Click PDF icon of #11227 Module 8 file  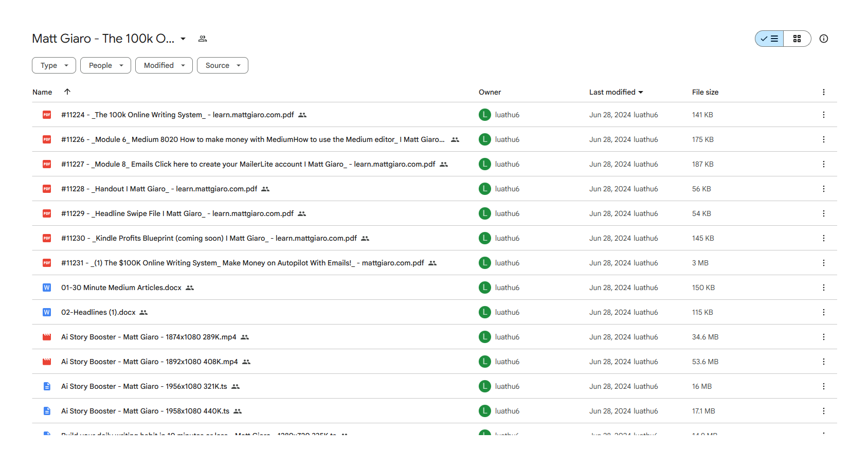tap(47, 164)
